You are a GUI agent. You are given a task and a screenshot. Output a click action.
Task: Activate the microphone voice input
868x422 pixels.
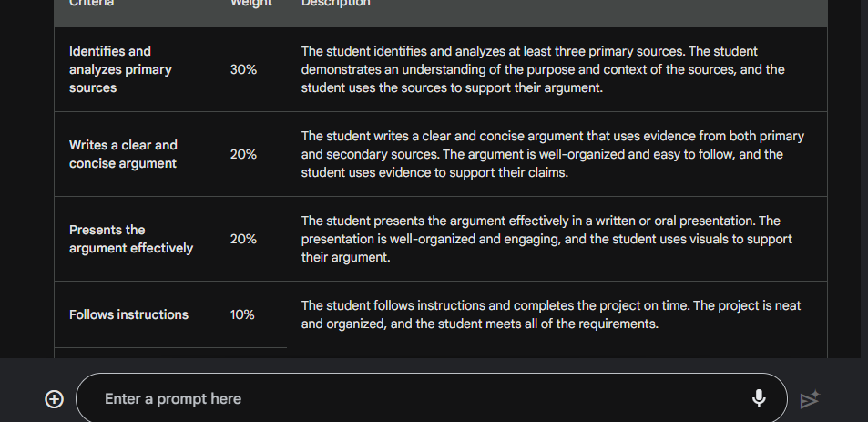click(x=759, y=398)
